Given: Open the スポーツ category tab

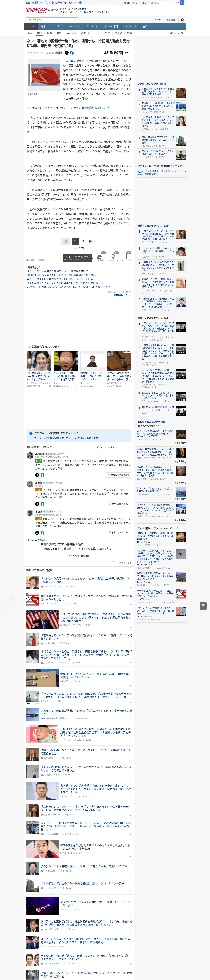Looking at the screenshot, I should coord(86,33).
